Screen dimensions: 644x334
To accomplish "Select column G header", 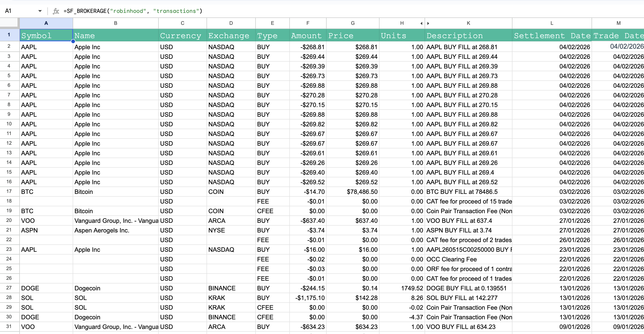I will pyautogui.click(x=353, y=23).
